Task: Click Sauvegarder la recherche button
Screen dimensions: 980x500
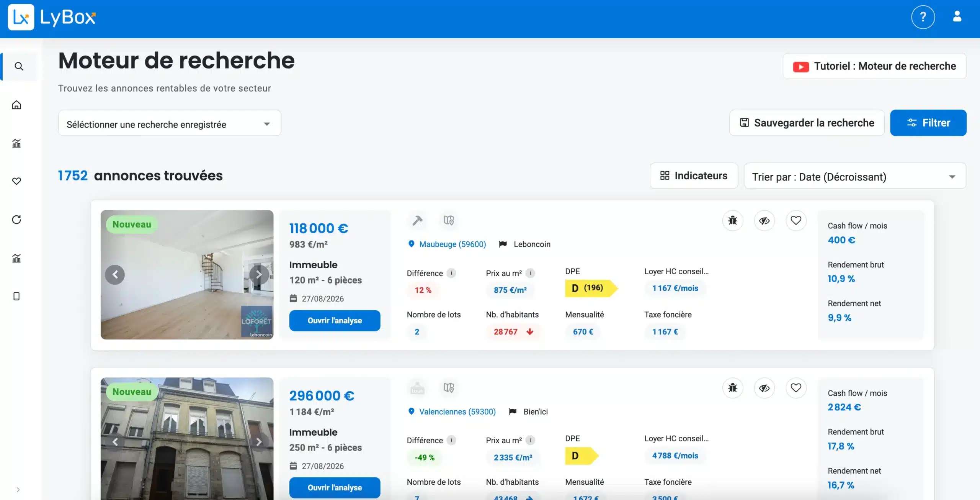Action: [807, 123]
